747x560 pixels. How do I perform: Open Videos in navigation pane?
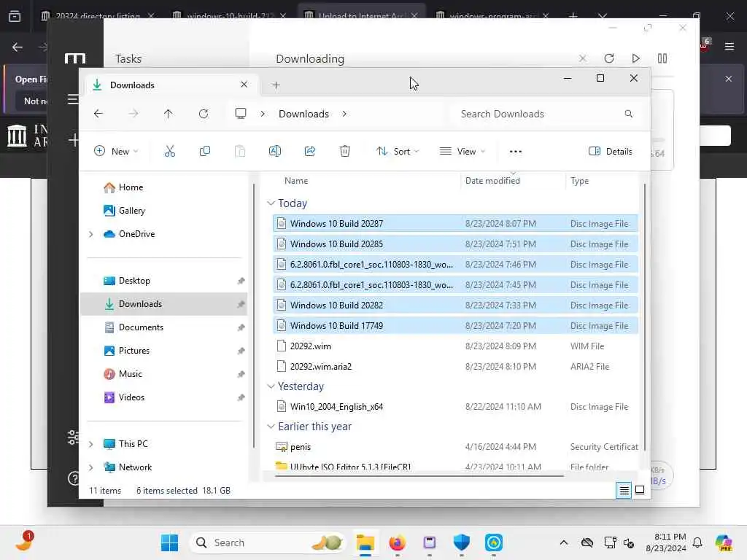click(124, 397)
